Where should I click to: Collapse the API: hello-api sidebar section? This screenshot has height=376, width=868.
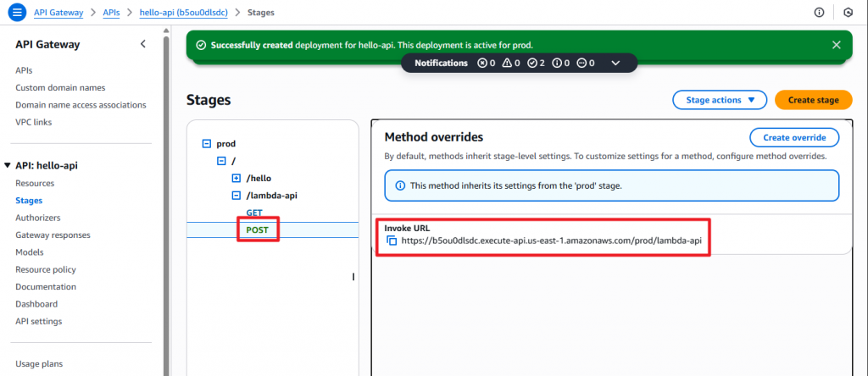point(7,165)
